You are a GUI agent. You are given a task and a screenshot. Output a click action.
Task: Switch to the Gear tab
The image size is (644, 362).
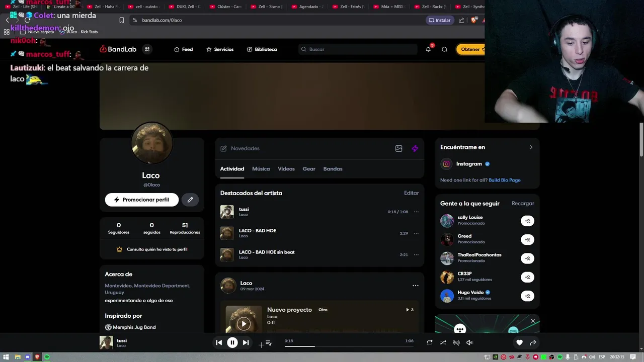[x=309, y=169]
